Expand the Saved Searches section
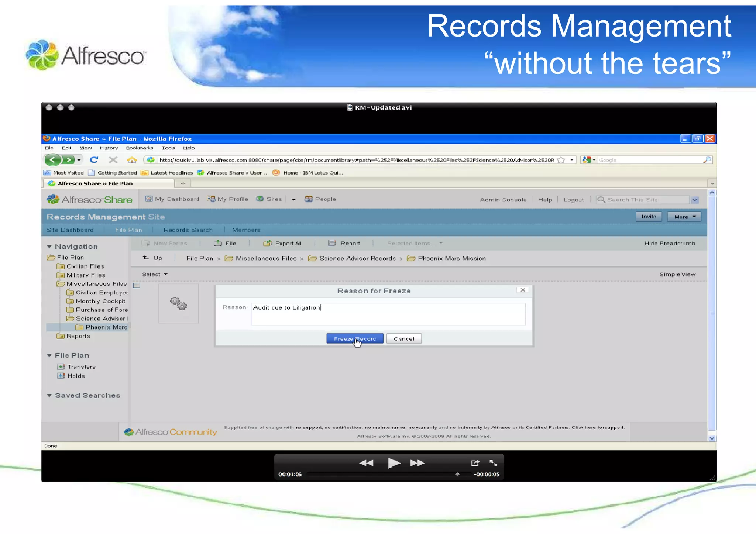The height and width of the screenshot is (534, 756). (x=49, y=396)
